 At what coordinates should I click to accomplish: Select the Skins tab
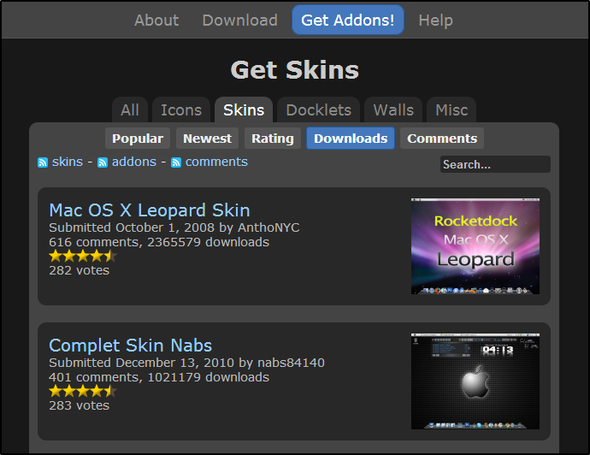tap(243, 110)
